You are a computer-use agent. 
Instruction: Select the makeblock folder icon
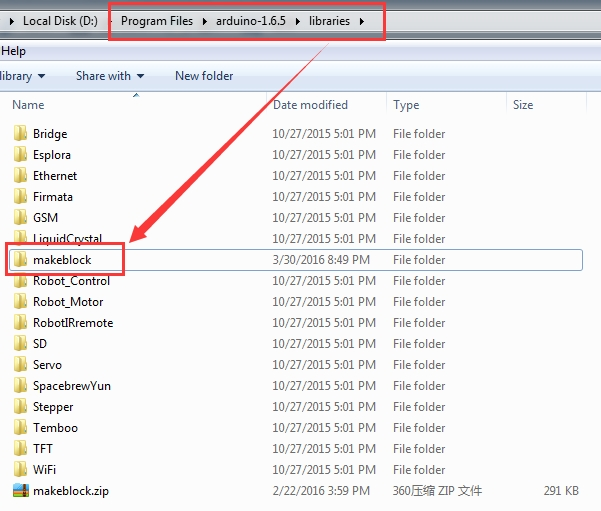[x=20, y=260]
